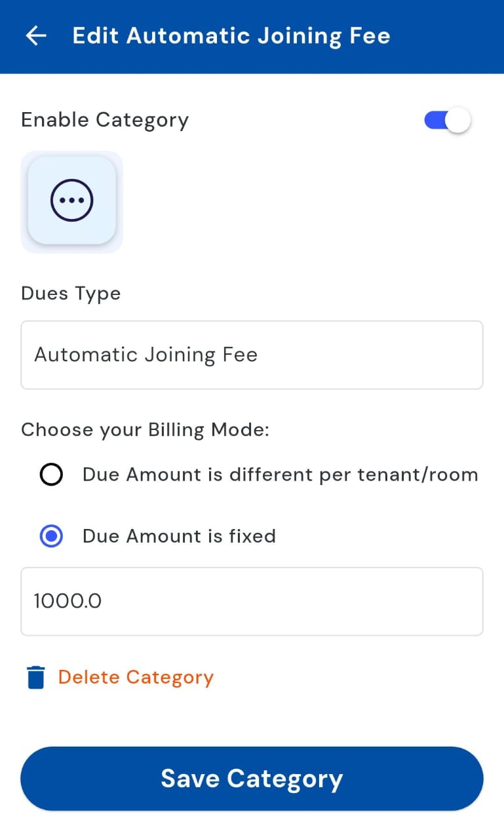Click the white knob of the Enable Category switch
The image size is (504, 839).
point(459,121)
